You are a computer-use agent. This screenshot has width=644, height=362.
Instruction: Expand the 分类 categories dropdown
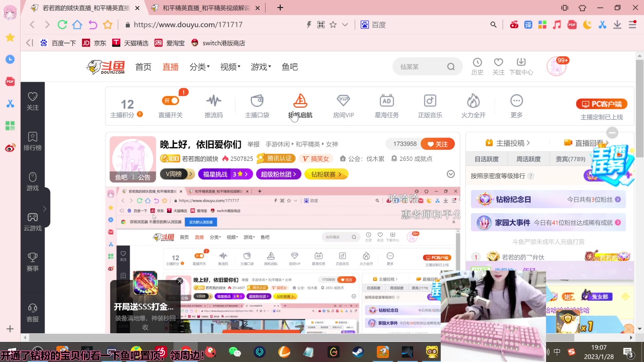point(199,66)
